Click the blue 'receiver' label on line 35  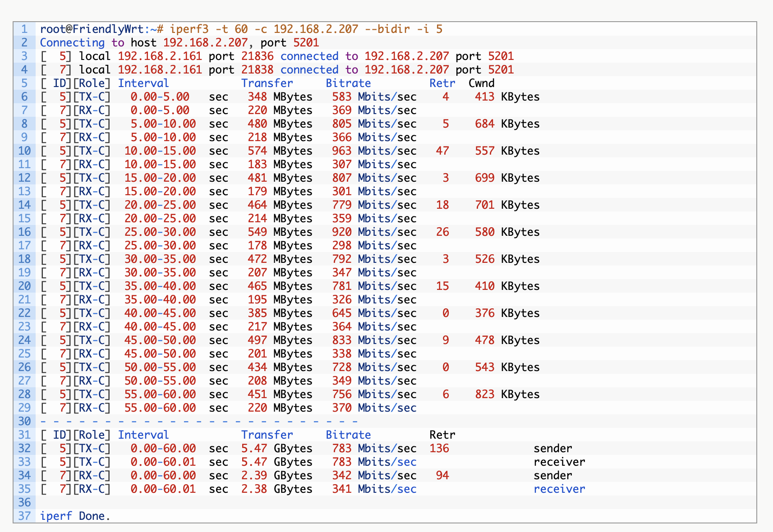pyautogui.click(x=559, y=489)
